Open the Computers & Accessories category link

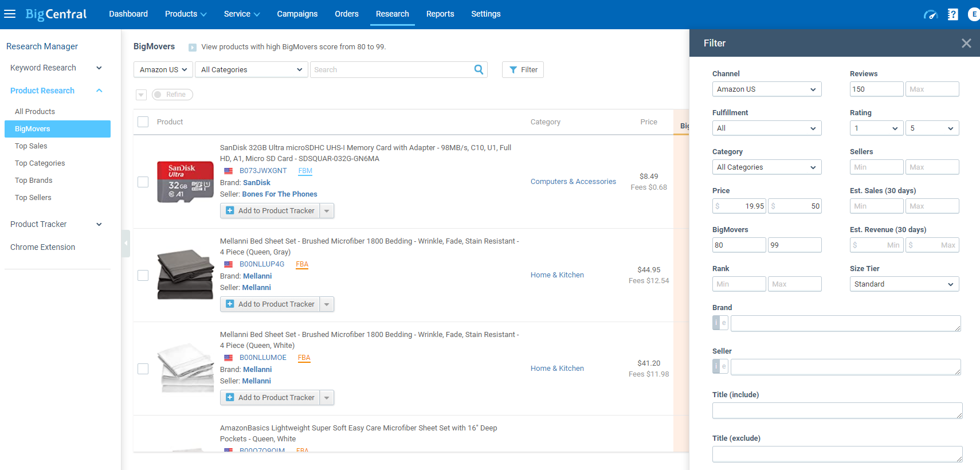573,181
